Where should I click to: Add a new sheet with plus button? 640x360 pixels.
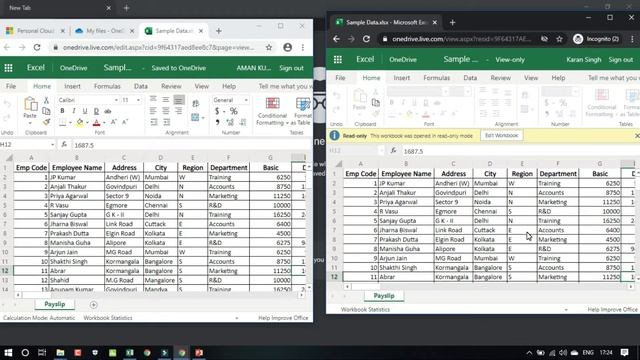coord(93,304)
